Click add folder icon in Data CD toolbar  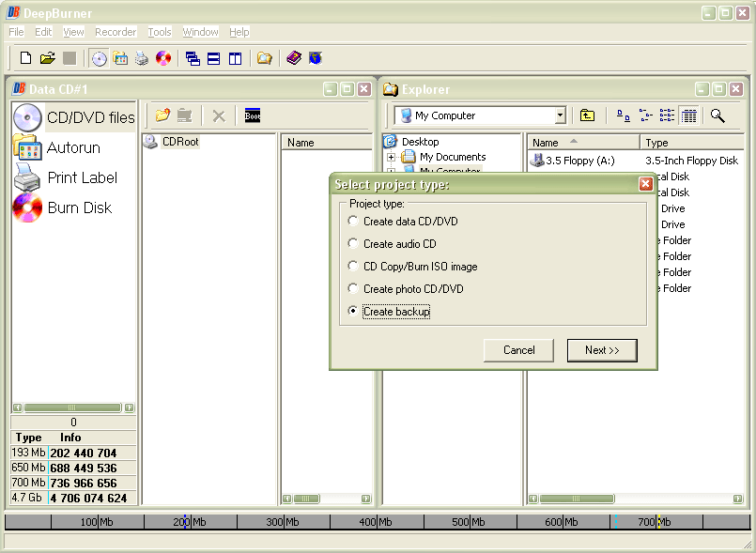163,115
